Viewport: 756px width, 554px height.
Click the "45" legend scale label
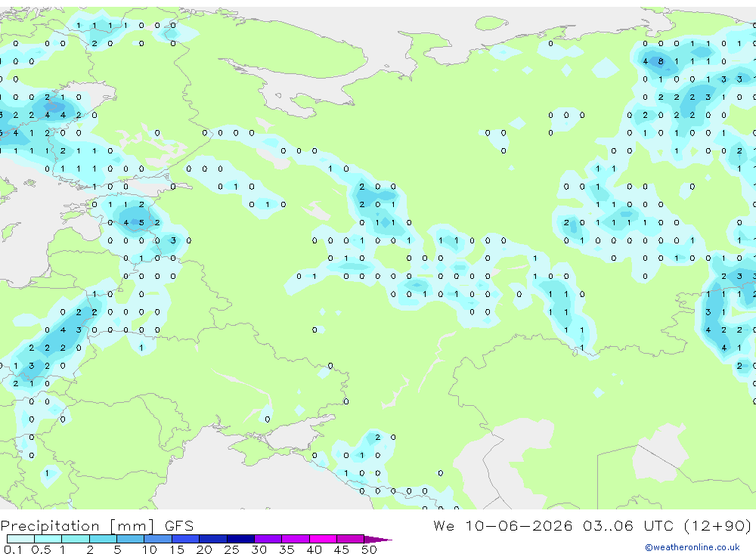pyautogui.click(x=342, y=549)
